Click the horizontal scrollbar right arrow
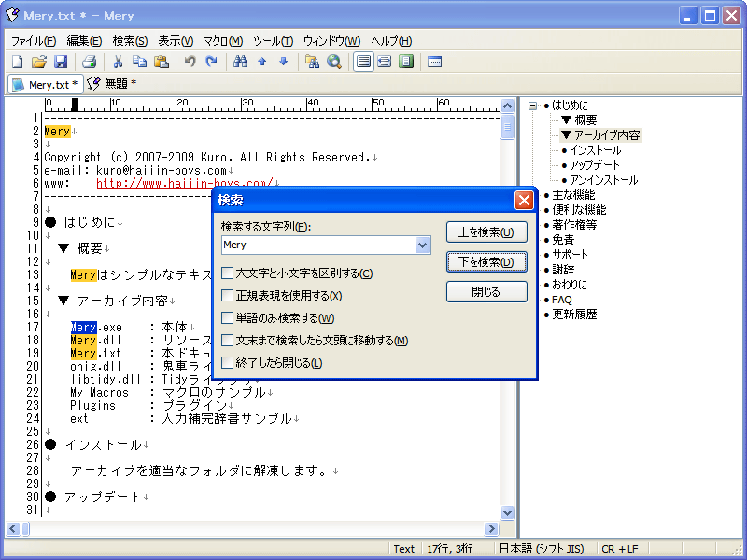Viewport: 747px width, 560px height. click(491, 528)
